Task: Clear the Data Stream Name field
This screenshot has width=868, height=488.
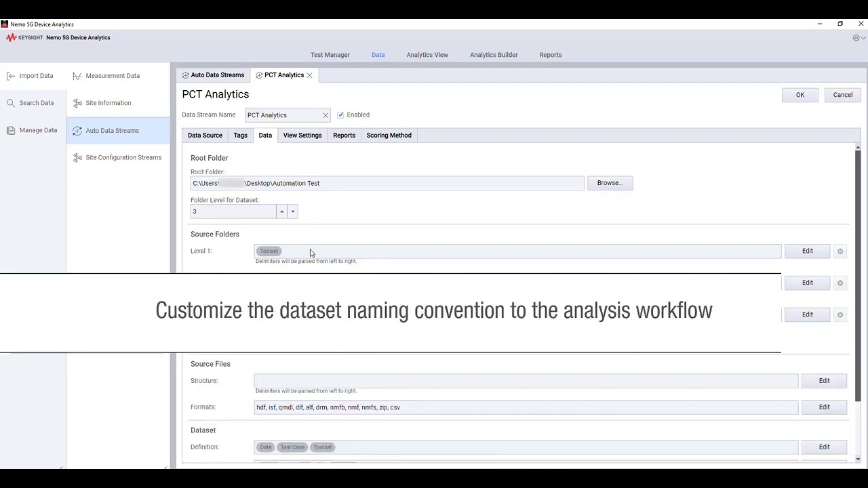Action: (x=325, y=115)
